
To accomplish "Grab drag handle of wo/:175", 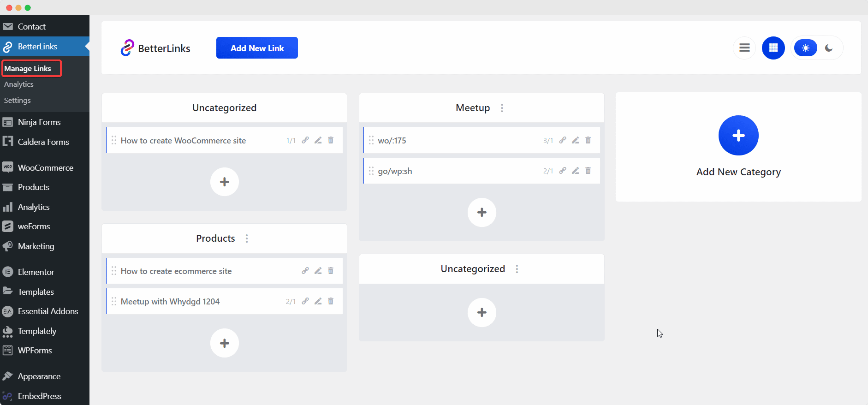I will click(371, 140).
